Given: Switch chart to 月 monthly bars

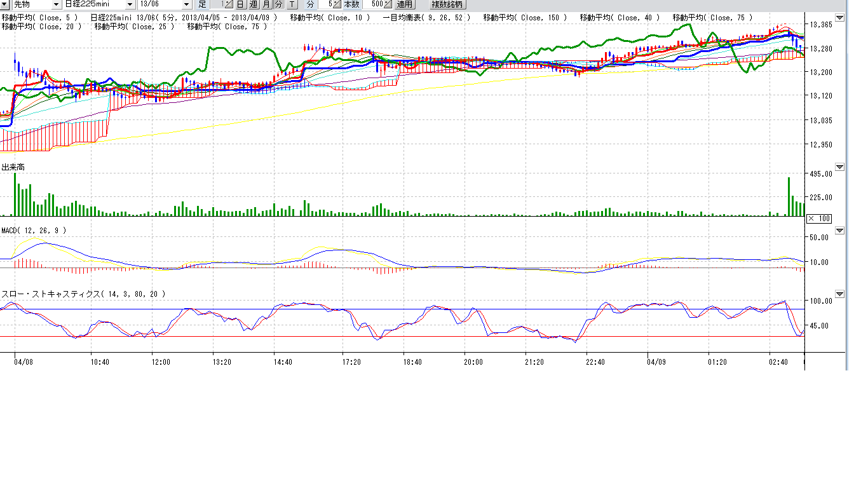Looking at the screenshot, I should 266,4.
